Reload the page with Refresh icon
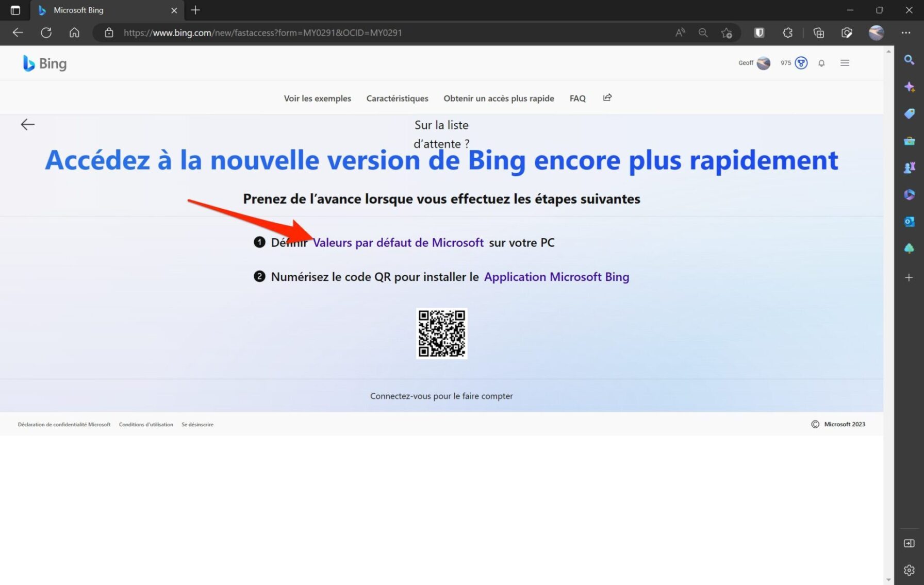Image resolution: width=924 pixels, height=585 pixels. point(46,32)
